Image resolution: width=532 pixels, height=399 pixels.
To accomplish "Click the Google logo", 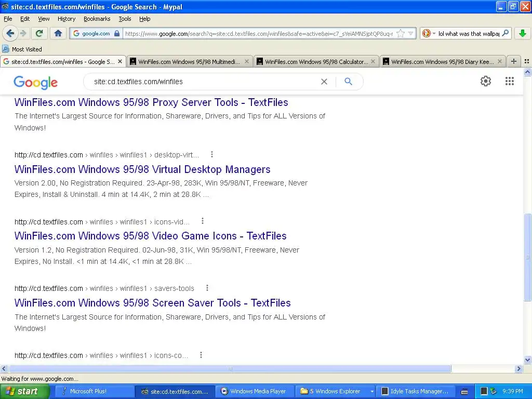I will point(36,83).
